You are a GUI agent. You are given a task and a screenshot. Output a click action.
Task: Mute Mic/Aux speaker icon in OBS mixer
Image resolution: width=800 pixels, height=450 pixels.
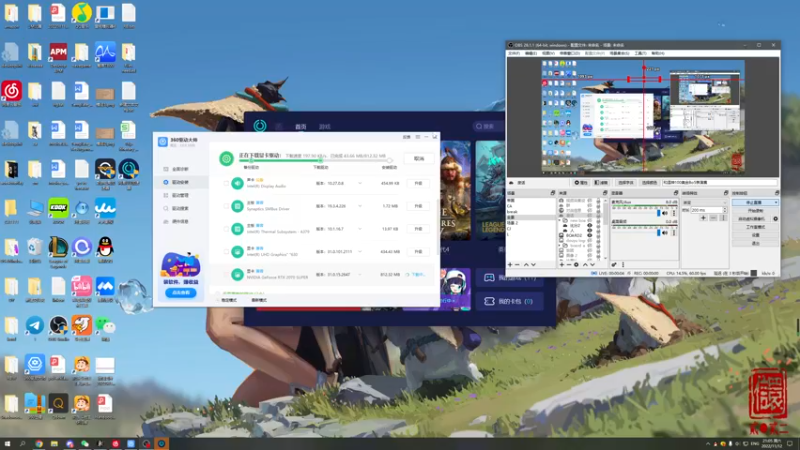click(665, 213)
